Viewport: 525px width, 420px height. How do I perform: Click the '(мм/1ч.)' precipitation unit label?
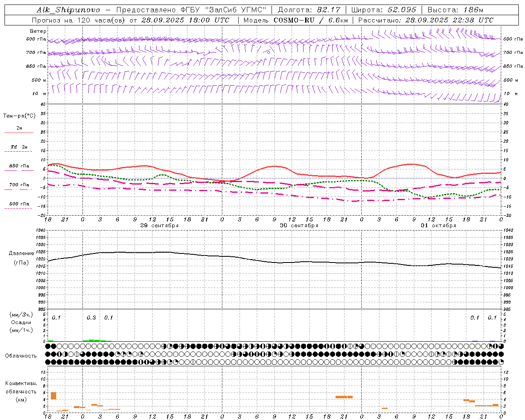click(21, 330)
